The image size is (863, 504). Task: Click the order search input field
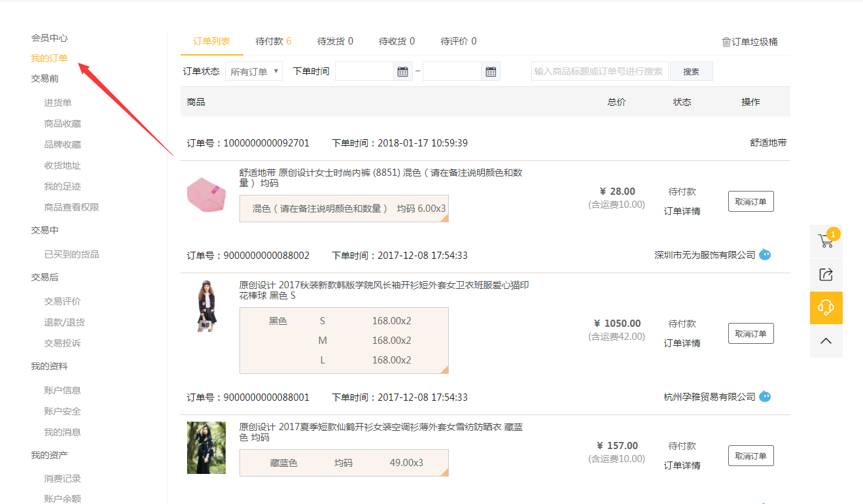point(599,72)
